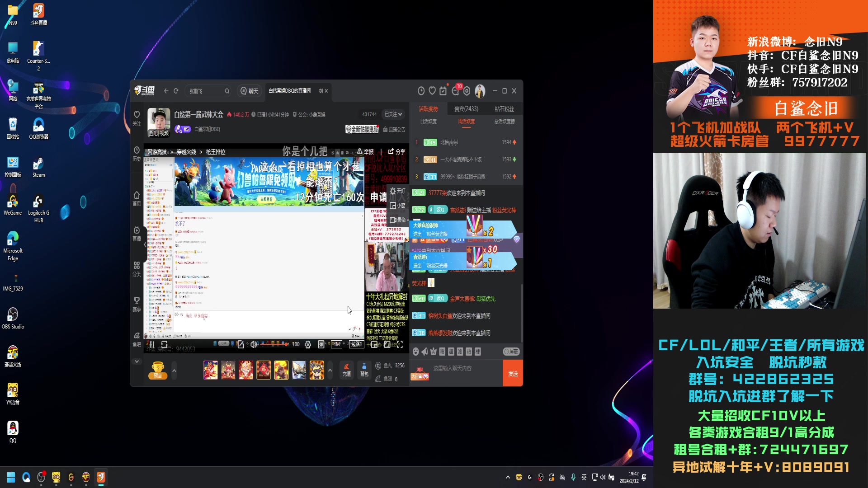Open the 线路1 line selector

pyautogui.click(x=356, y=344)
